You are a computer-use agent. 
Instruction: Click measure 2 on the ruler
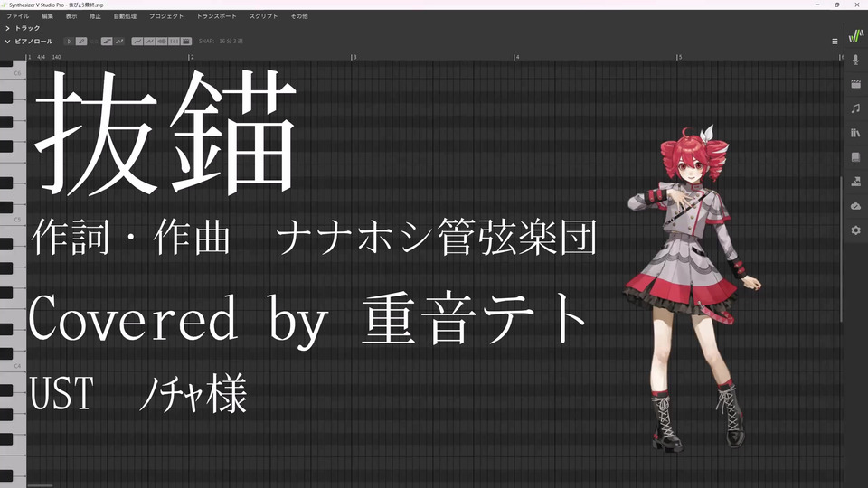click(x=191, y=57)
